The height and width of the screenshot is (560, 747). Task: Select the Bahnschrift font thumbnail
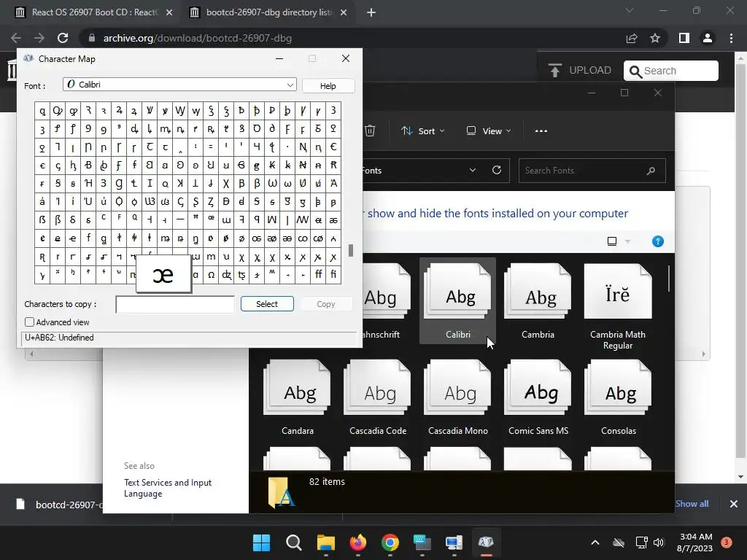387,301
